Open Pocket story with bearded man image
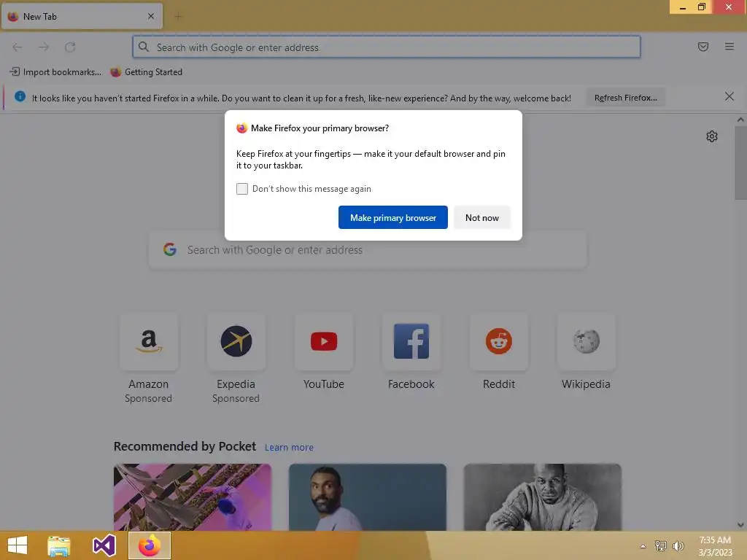 [x=368, y=497]
